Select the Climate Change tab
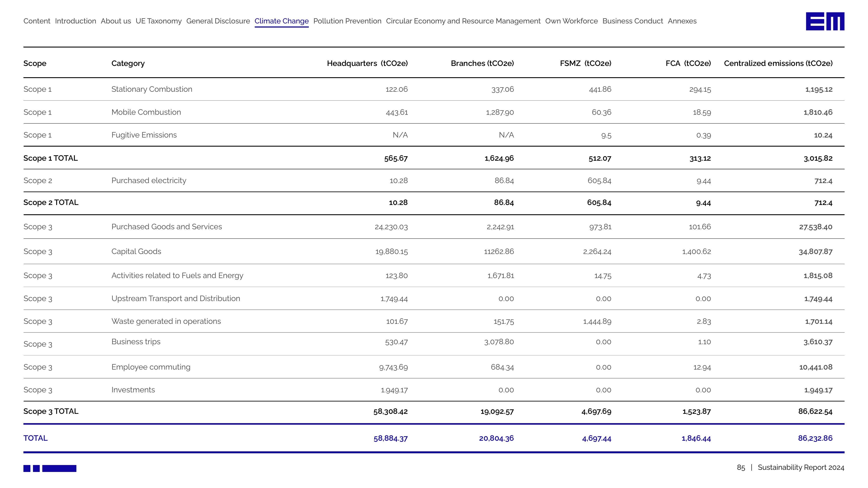Viewport: 868px width, 488px height. coord(282,21)
